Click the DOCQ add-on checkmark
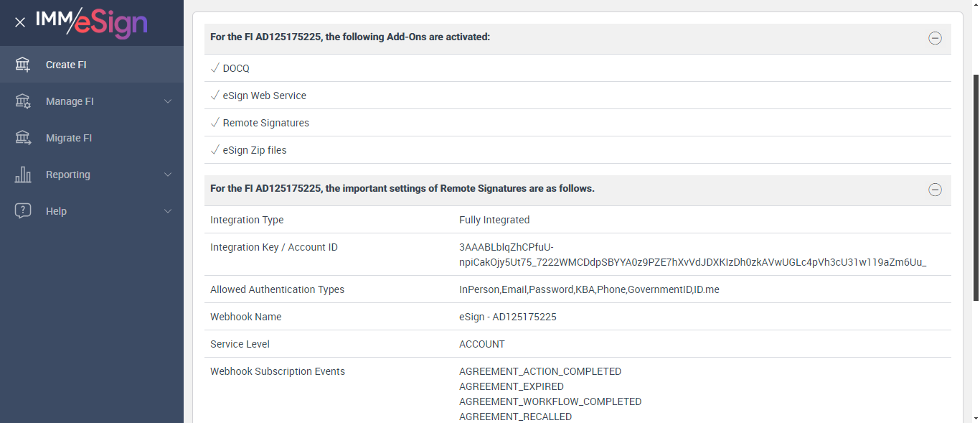Screen dimensions: 980x423 click(x=215, y=68)
